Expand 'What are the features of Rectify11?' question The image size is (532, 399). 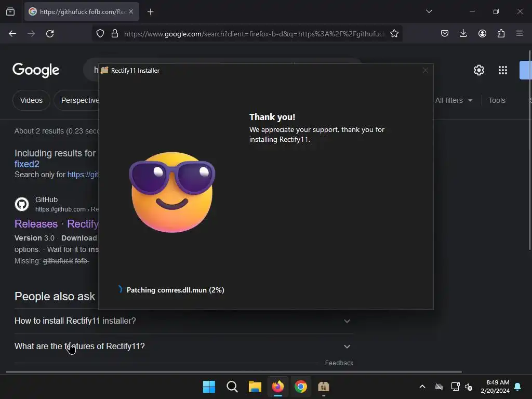tap(184, 347)
